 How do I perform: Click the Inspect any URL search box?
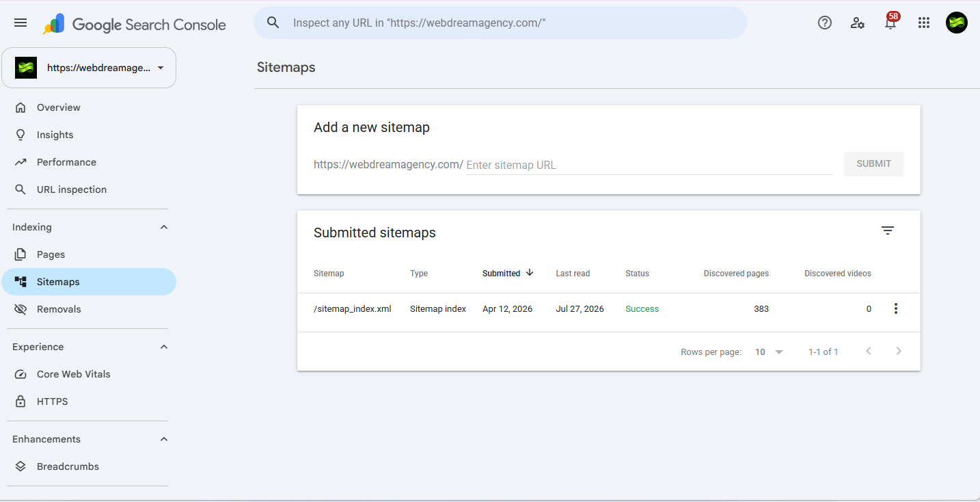[500, 23]
